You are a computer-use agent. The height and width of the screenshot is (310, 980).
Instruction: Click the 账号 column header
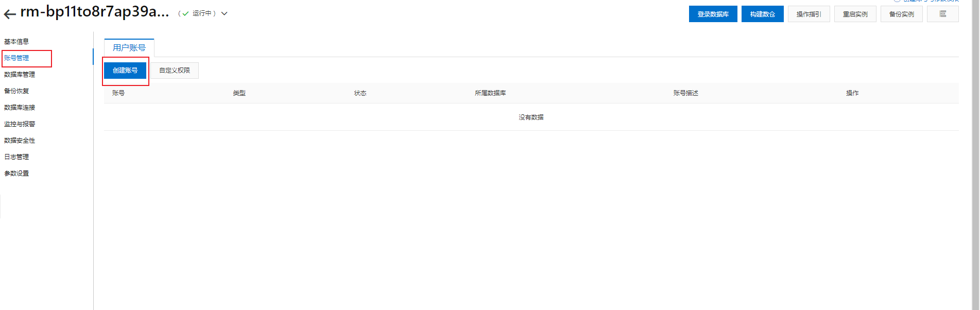pyautogui.click(x=118, y=93)
